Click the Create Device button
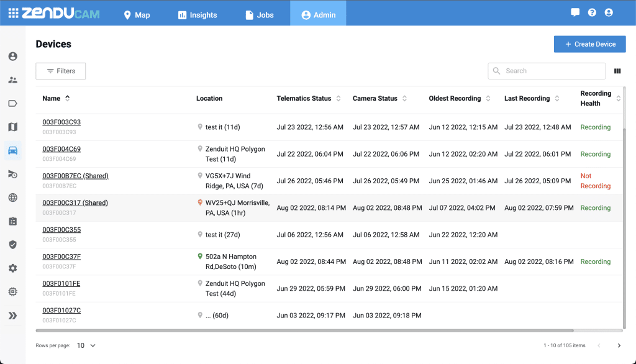The width and height of the screenshot is (636, 364). pyautogui.click(x=590, y=44)
